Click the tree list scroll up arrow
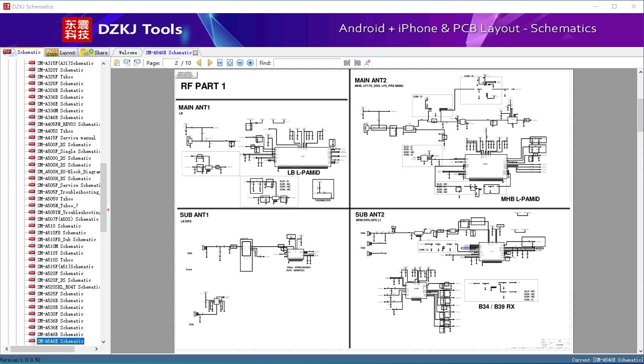644x364 pixels. [103, 63]
